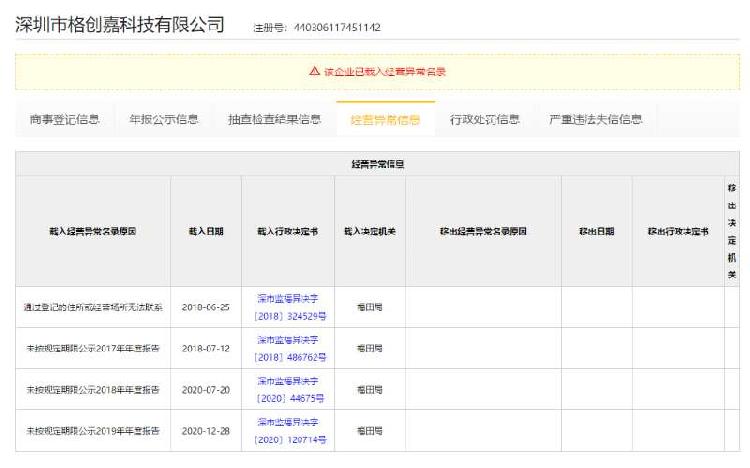
Task: Go to 行政处罚信息 tab
Action: [x=485, y=119]
